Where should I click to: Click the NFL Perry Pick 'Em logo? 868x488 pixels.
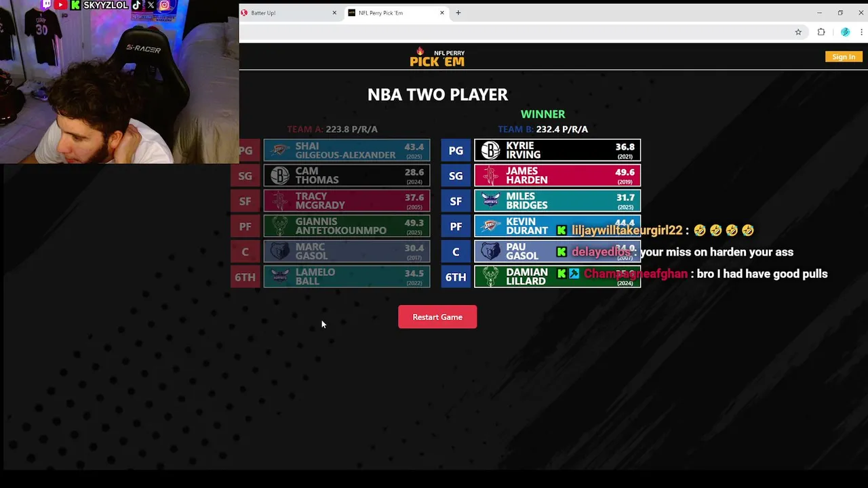[437, 58]
